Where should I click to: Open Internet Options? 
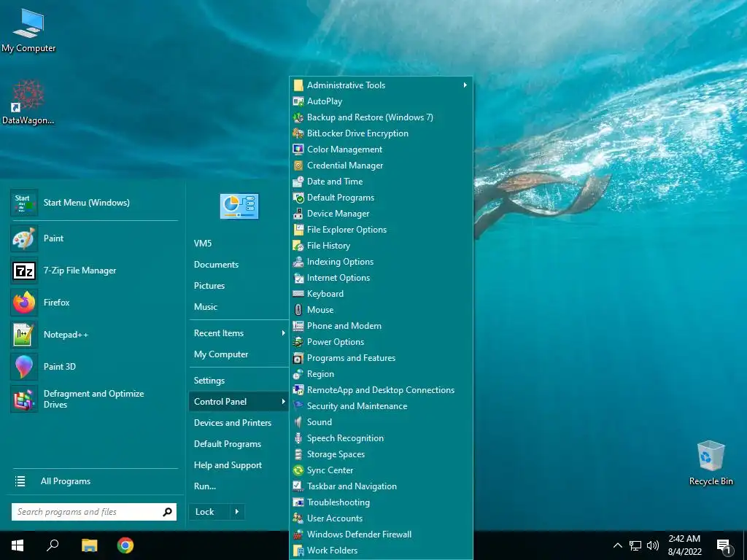tap(381, 278)
